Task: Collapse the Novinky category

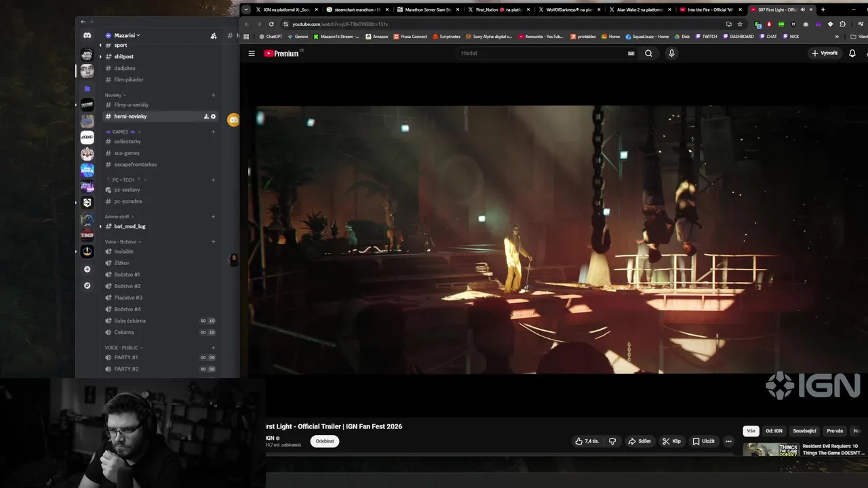Action: [115, 95]
